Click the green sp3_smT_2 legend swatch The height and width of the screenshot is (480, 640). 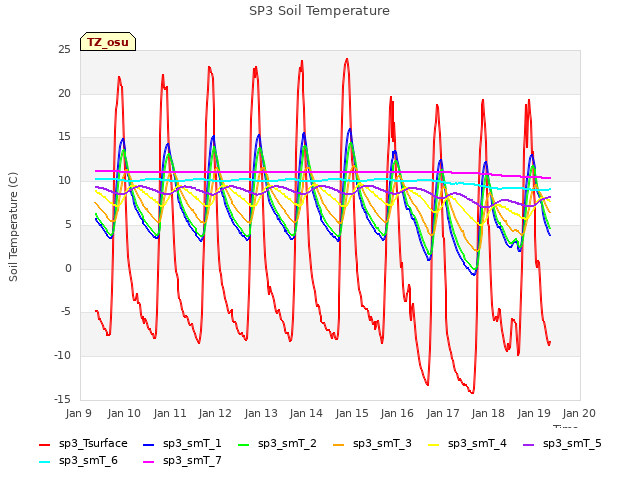(x=243, y=444)
